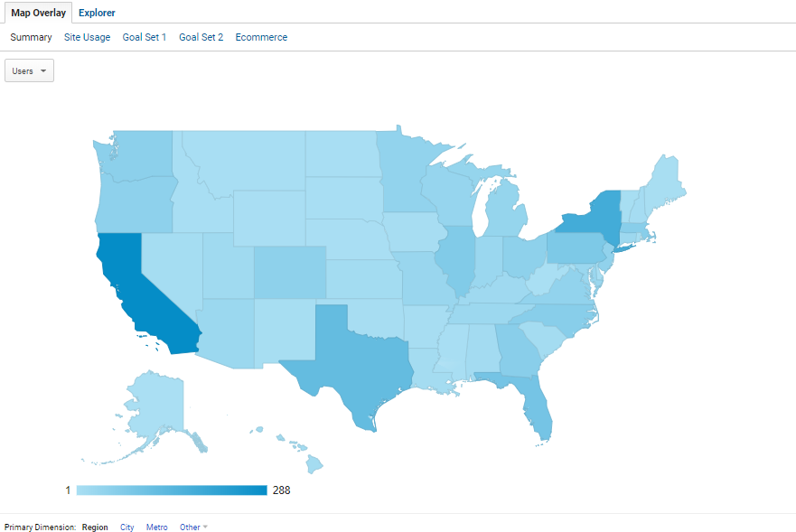Screen dimensions: 796x532
Task: Switch to the Ecommerce view
Action: click(261, 37)
